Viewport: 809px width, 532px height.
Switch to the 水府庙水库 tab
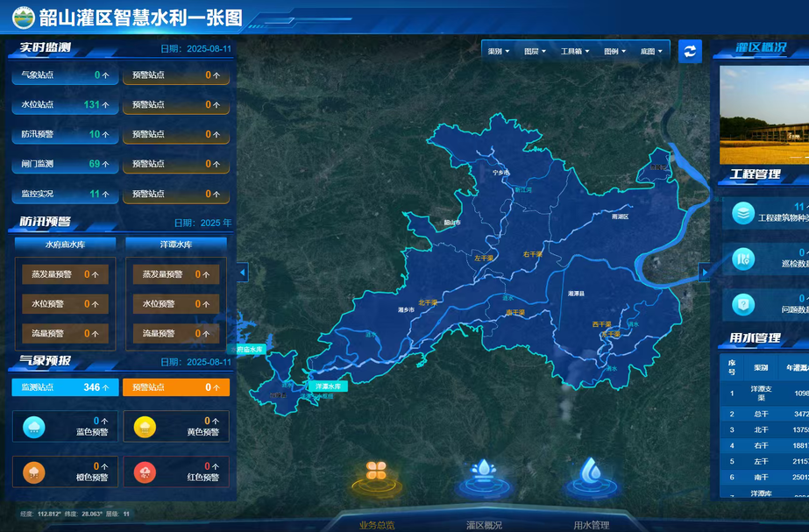[x=66, y=244]
